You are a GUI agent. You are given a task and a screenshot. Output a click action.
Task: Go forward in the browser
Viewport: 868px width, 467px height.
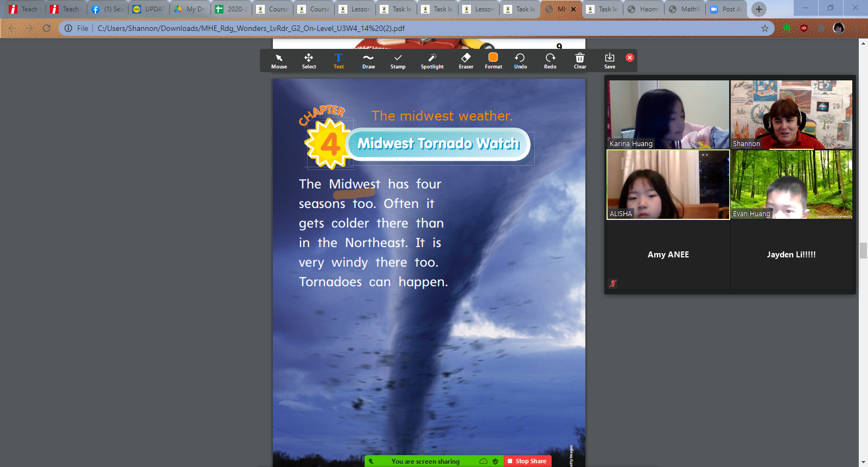(x=29, y=28)
